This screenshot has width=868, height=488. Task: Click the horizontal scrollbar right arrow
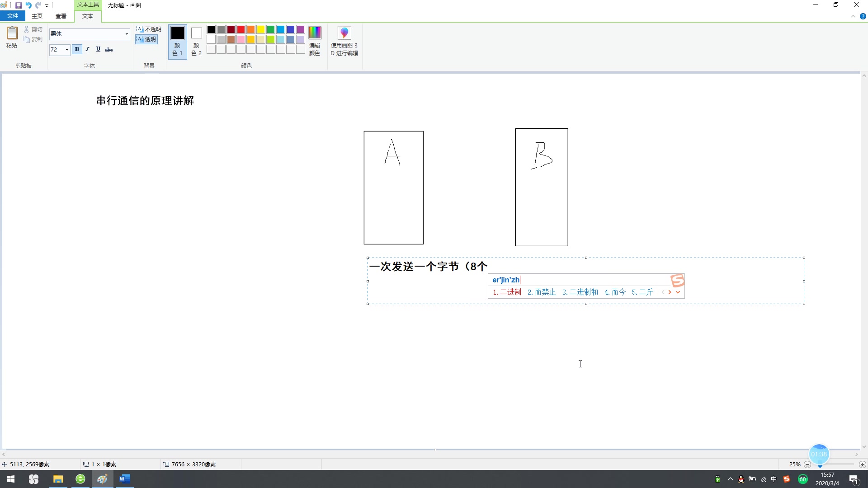(856, 454)
